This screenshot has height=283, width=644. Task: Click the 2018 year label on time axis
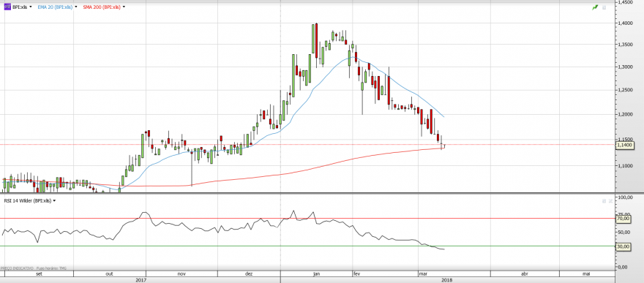pyautogui.click(x=446, y=280)
